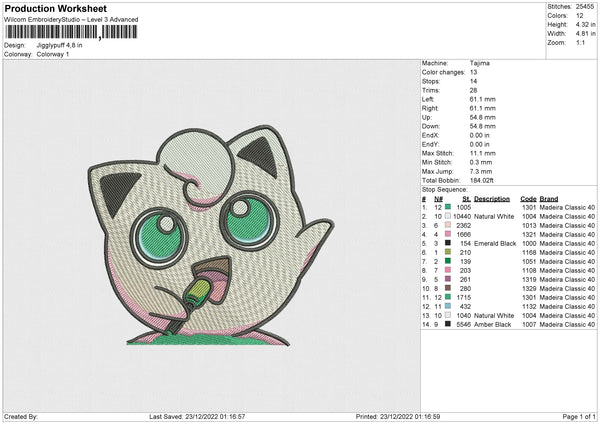Pick the brown swatch in stop row 10
This screenshot has height=424, width=600.
[x=448, y=288]
